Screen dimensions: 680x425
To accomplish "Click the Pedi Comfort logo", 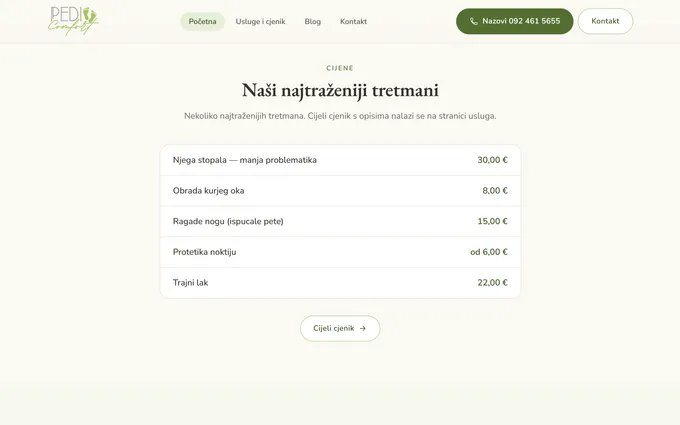I will 73,20.
